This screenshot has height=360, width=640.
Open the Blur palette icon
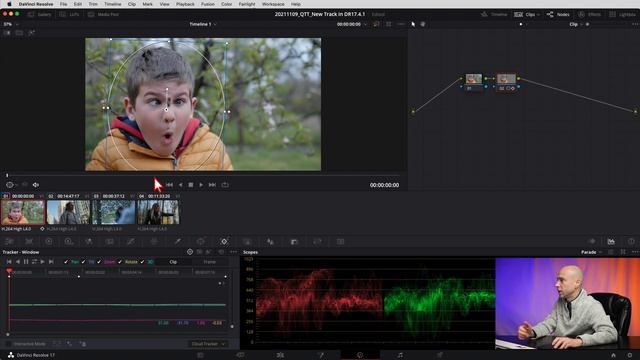(x=270, y=242)
